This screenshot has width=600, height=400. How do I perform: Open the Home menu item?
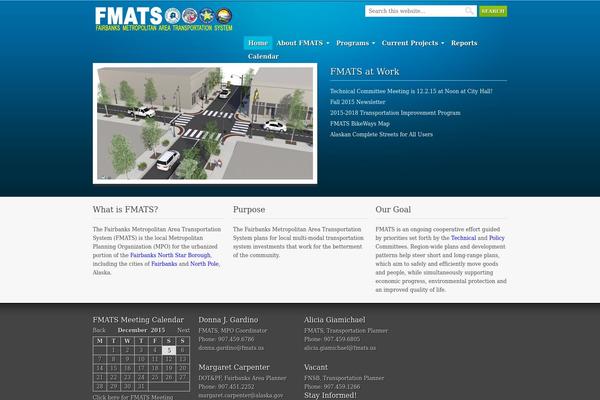coord(258,43)
